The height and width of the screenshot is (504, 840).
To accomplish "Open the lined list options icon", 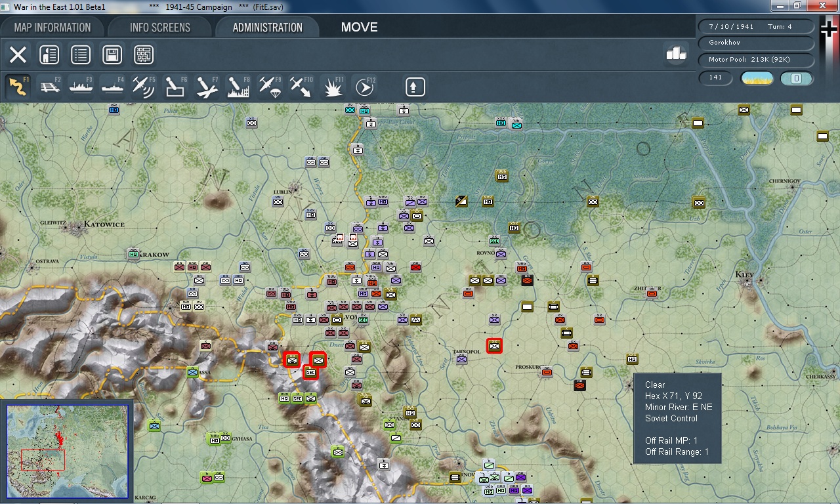I will (x=81, y=54).
